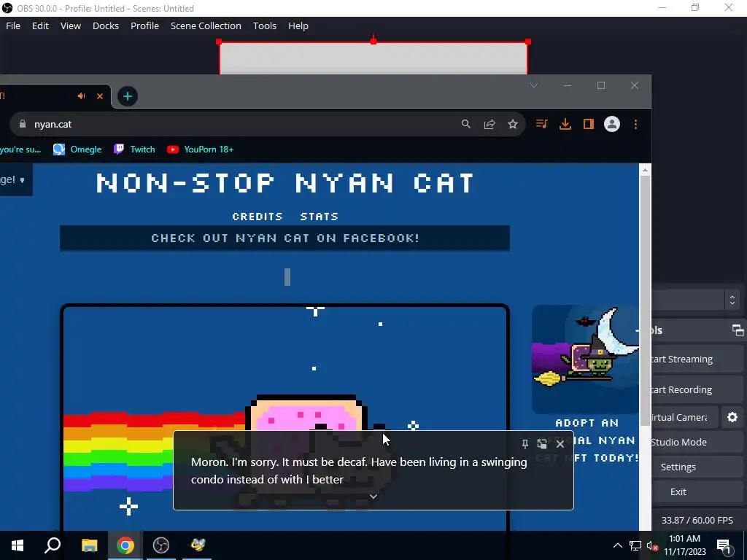The width and height of the screenshot is (747, 560).
Task: Open the Windows Start menu
Action: pos(18,545)
